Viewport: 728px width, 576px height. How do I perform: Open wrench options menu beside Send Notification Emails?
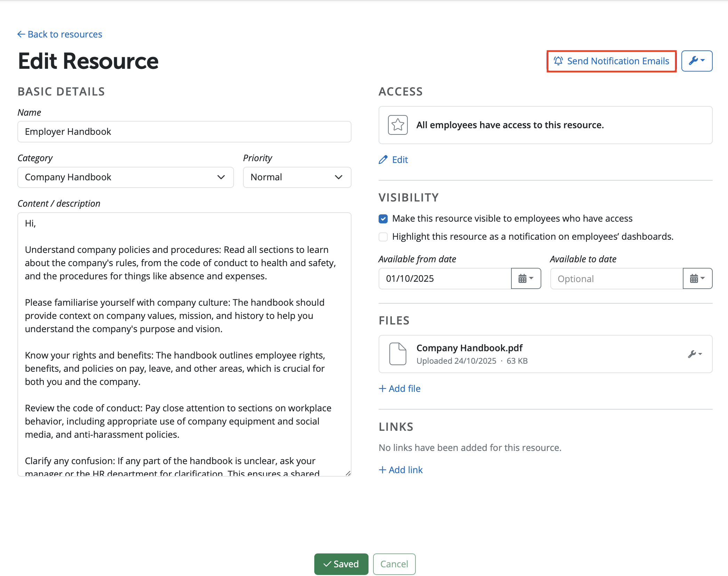696,61
